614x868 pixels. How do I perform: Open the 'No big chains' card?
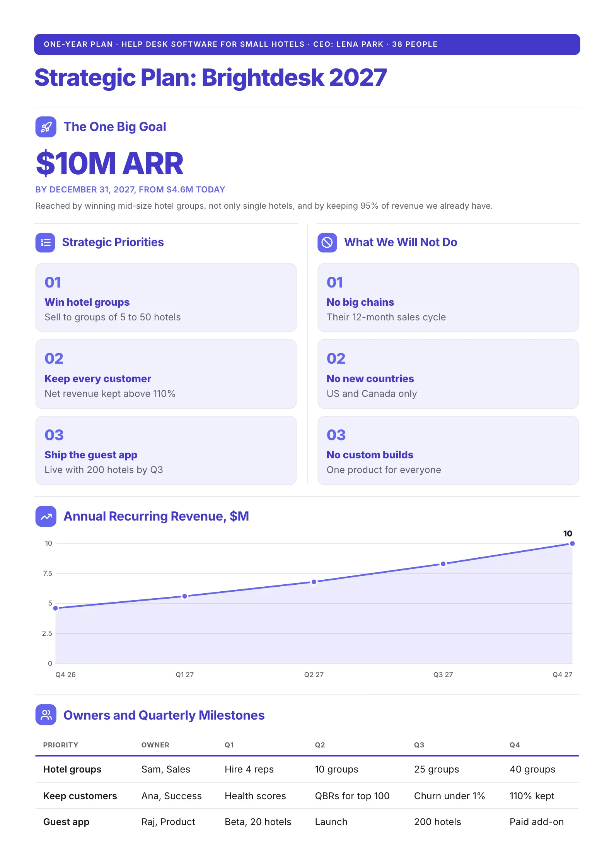(448, 298)
